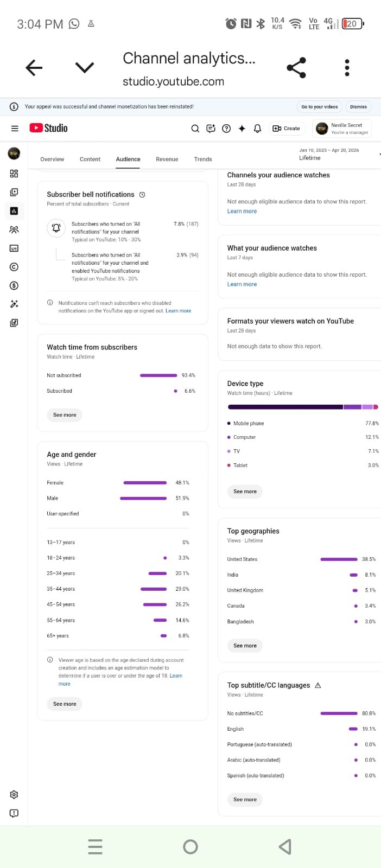Open the Audio library sidebar icon
381x868 pixels.
click(x=14, y=323)
